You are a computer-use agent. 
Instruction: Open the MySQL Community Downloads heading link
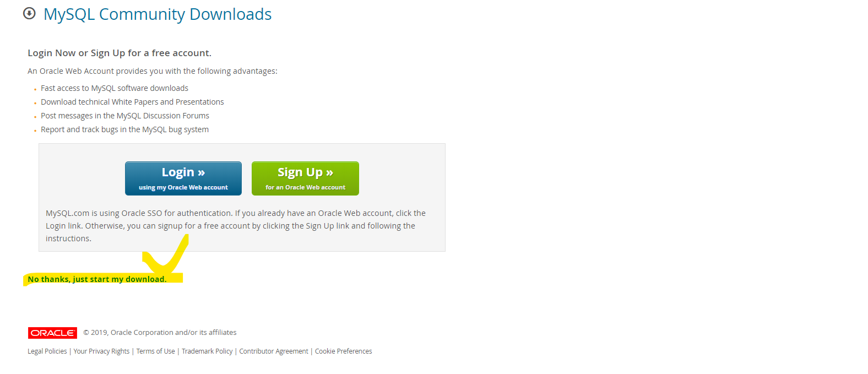point(158,14)
